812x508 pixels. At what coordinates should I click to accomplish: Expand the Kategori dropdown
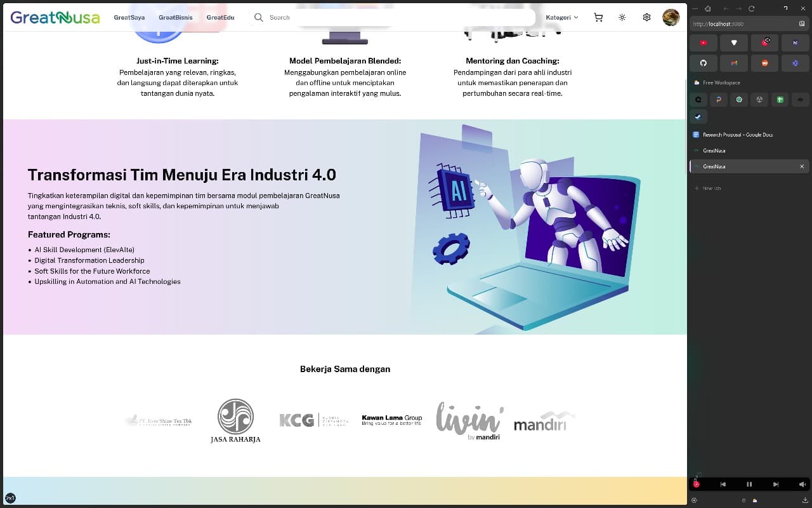[561, 18]
